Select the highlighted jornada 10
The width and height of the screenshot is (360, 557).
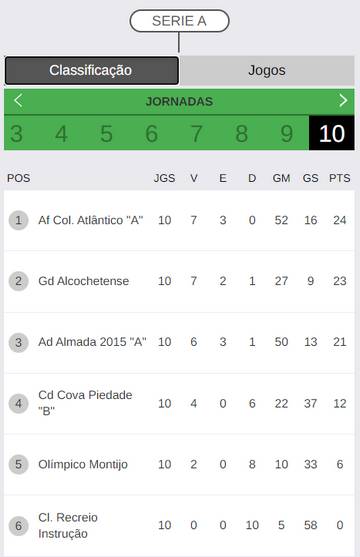click(332, 134)
